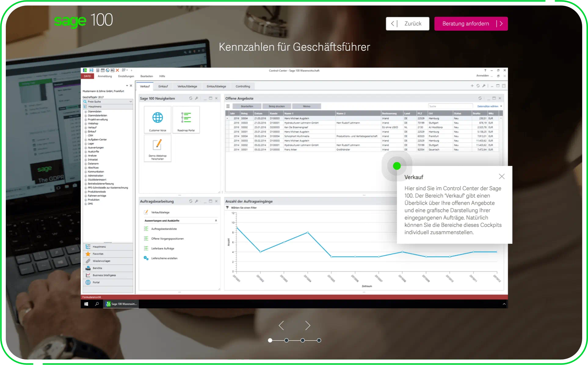The width and height of the screenshot is (588, 365).
Task: Refresh the Offene Angebote panel
Action: [x=480, y=98]
